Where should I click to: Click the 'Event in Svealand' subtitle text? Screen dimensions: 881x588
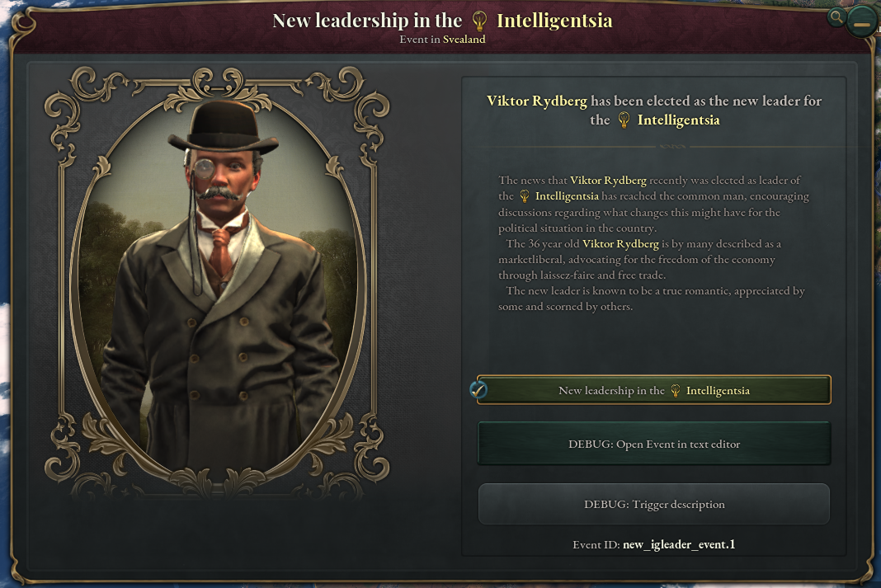(442, 40)
